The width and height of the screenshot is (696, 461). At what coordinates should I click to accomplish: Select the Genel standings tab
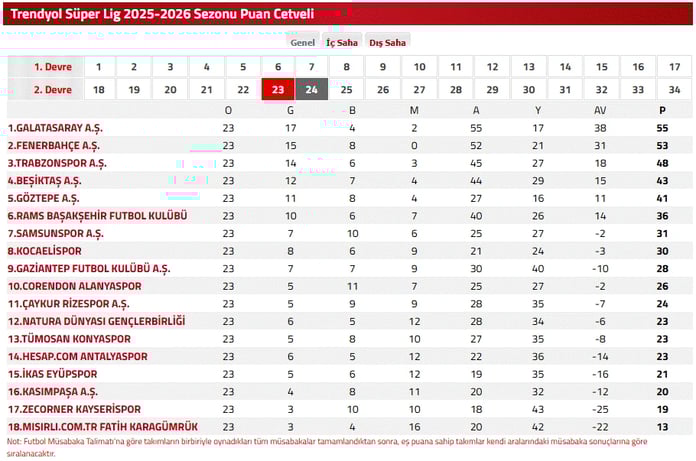coord(302,43)
